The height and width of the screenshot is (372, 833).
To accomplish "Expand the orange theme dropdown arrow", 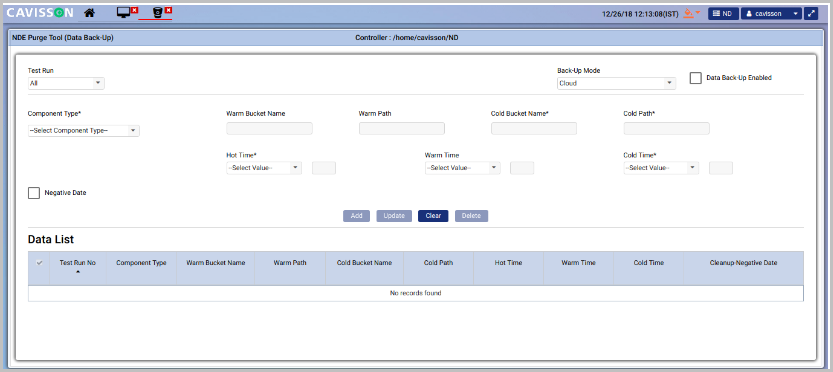I will pos(698,12).
